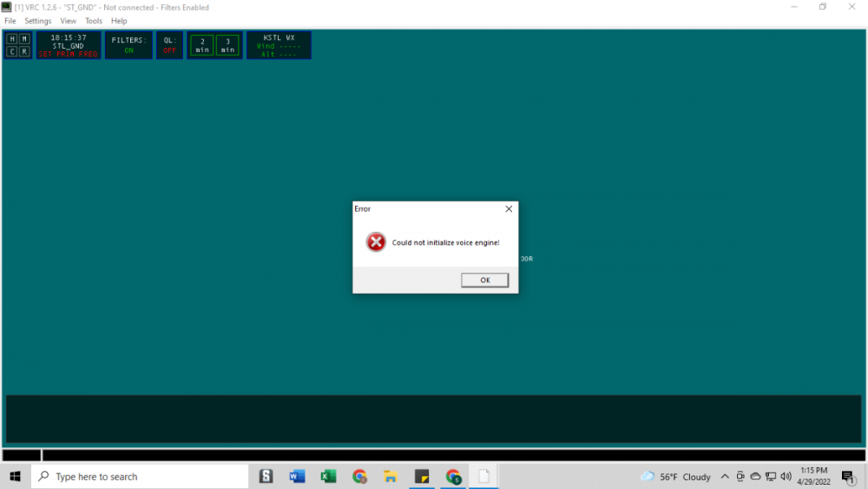Viewport: 868px width, 489px height.
Task: Toggle the QL OFF indicator
Action: pos(169,45)
